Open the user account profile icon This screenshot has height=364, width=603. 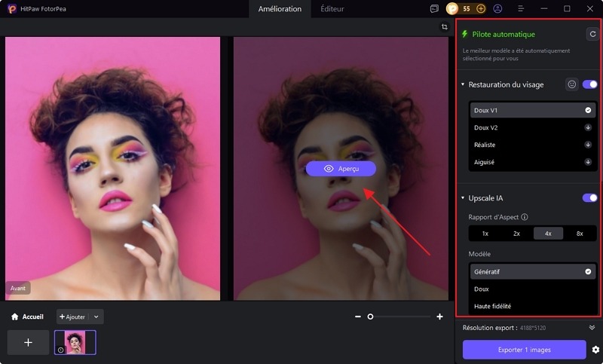point(497,9)
